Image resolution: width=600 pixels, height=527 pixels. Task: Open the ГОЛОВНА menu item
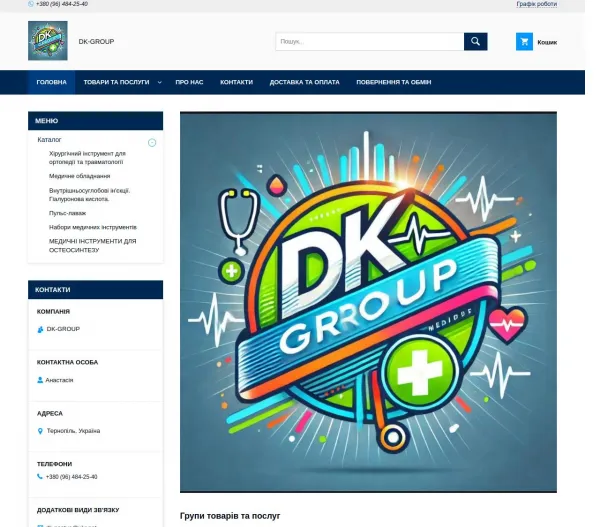tap(52, 82)
